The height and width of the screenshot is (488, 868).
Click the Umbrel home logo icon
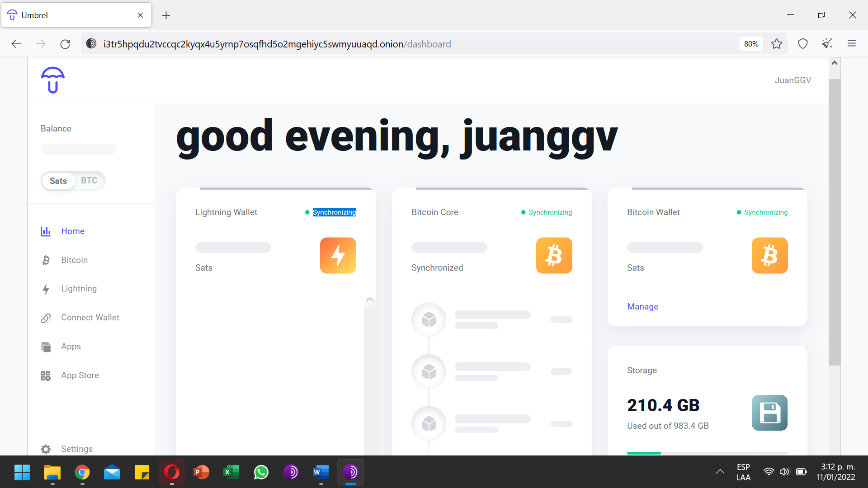coord(52,79)
